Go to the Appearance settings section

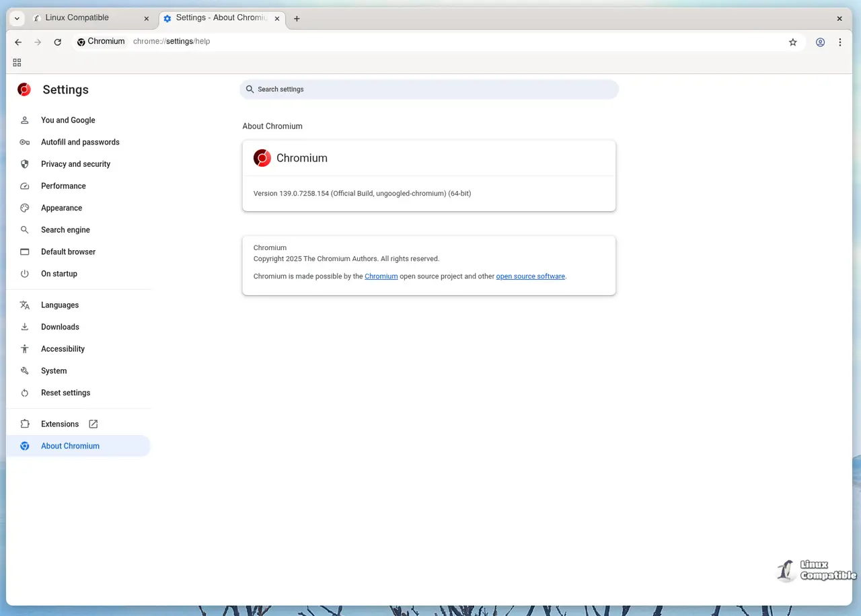pyautogui.click(x=61, y=208)
